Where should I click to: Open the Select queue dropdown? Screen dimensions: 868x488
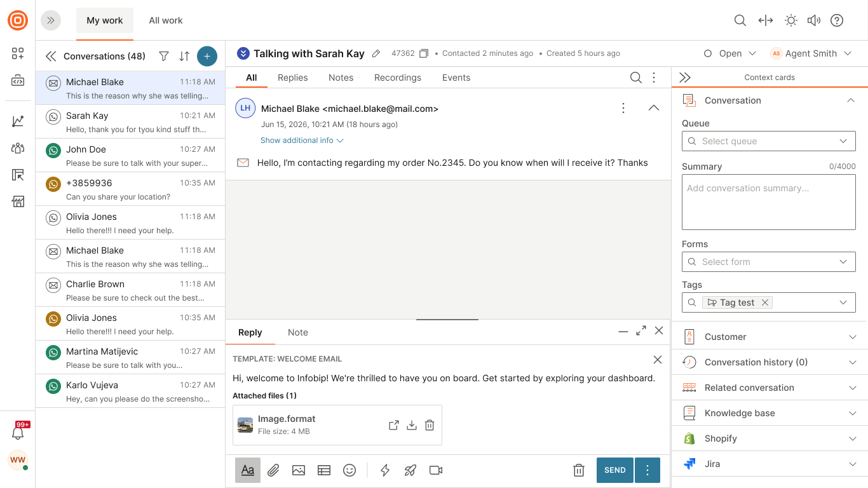769,141
